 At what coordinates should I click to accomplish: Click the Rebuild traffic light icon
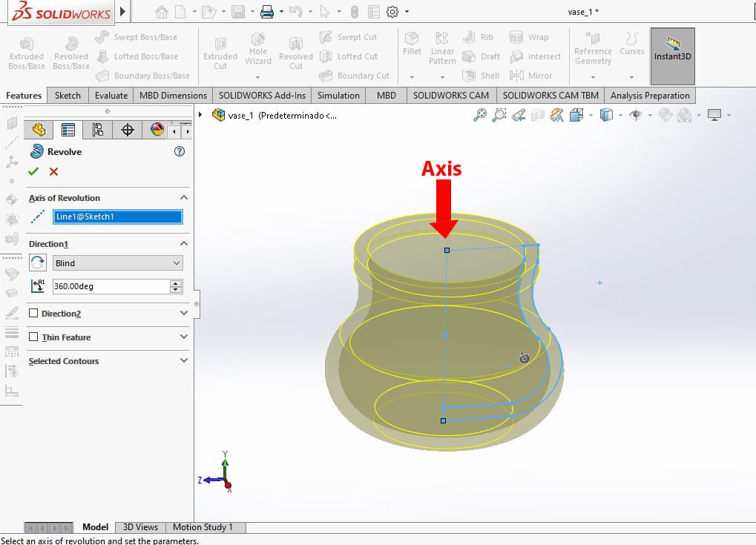[x=355, y=12]
